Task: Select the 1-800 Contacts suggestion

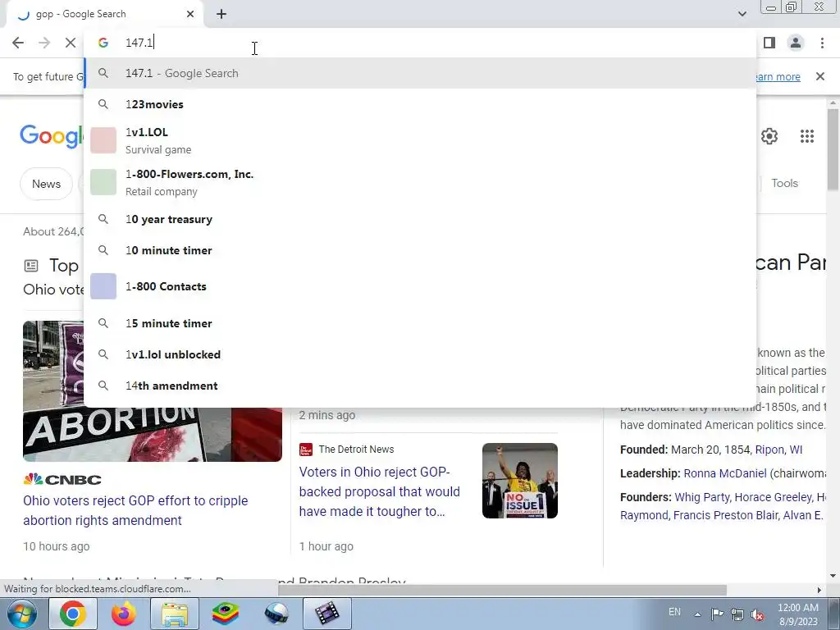Action: click(x=420, y=286)
